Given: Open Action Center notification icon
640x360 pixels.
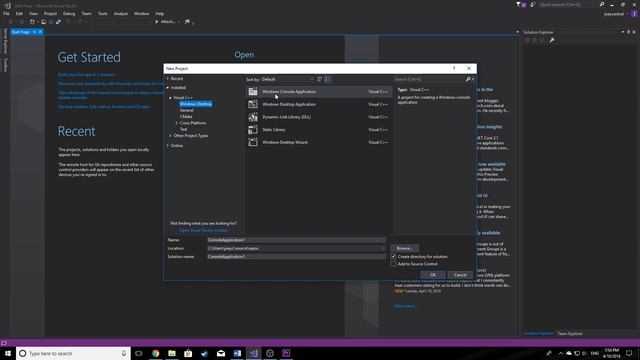Looking at the screenshot, I should [x=629, y=353].
